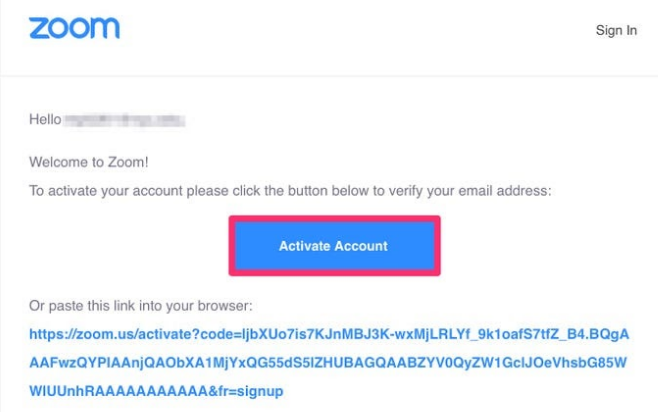The width and height of the screenshot is (658, 412).
Task: Click the link line starting with AAFwzQYPIAAnj
Action: tap(328, 362)
